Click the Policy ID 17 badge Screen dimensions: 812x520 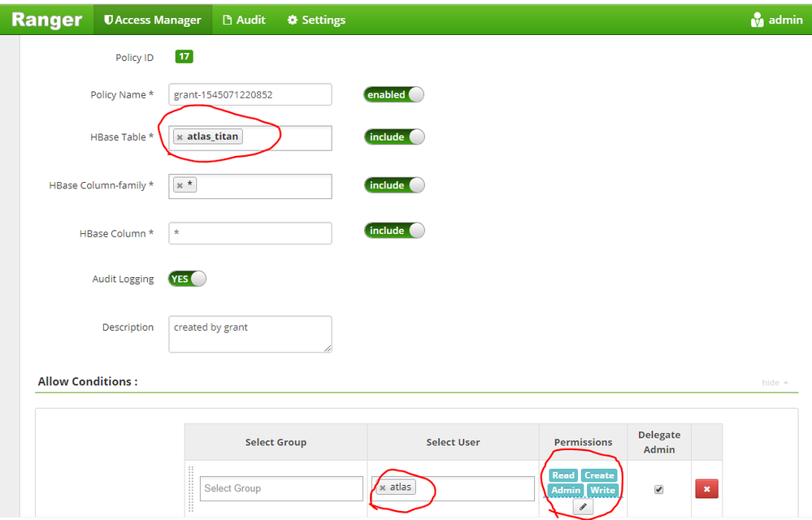pyautogui.click(x=184, y=56)
